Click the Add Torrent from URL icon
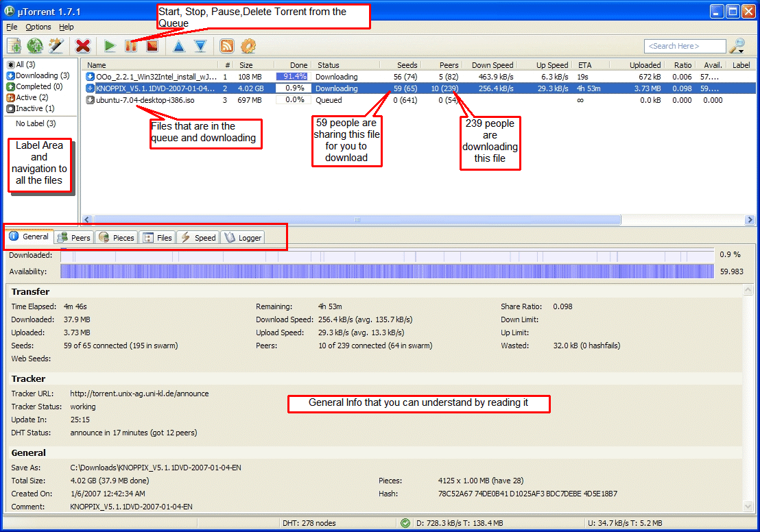Image resolution: width=760 pixels, height=532 pixels. coord(35,46)
